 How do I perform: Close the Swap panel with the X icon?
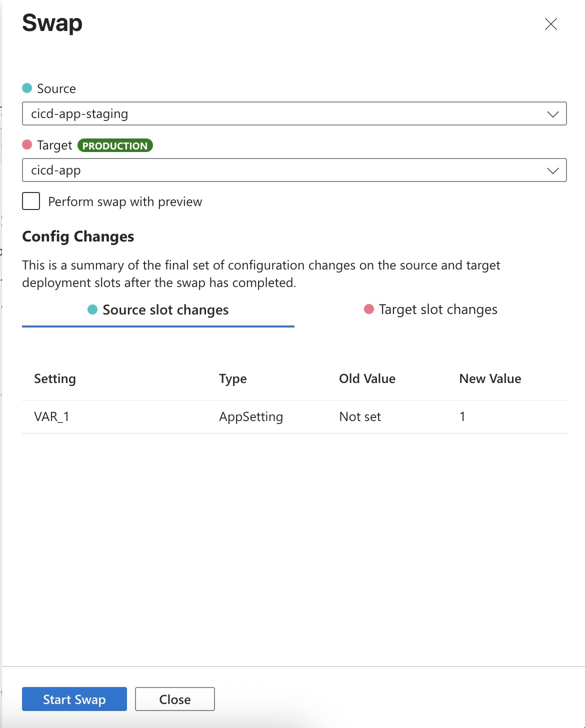click(550, 24)
